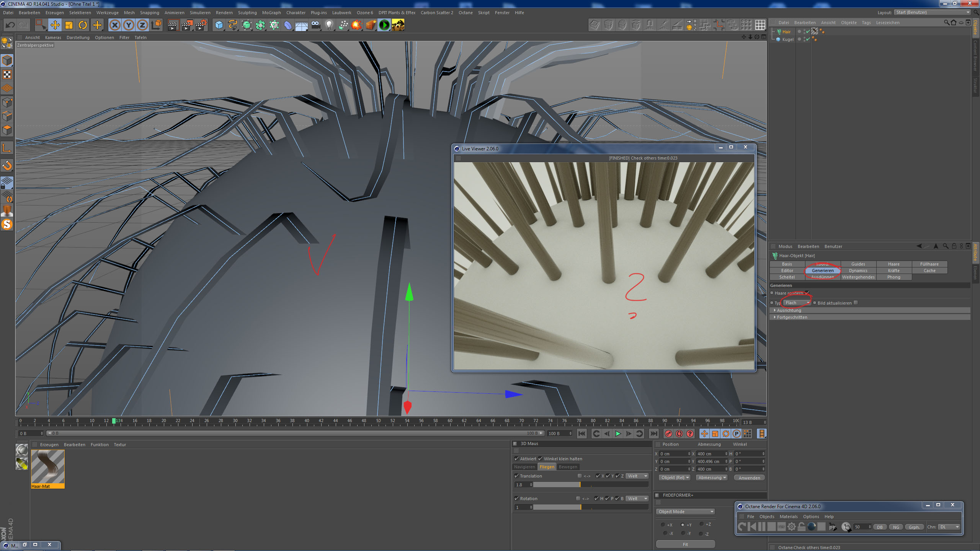The width and height of the screenshot is (980, 551).
Task: Open the grid layout icon in toolbar
Action: 760,25
